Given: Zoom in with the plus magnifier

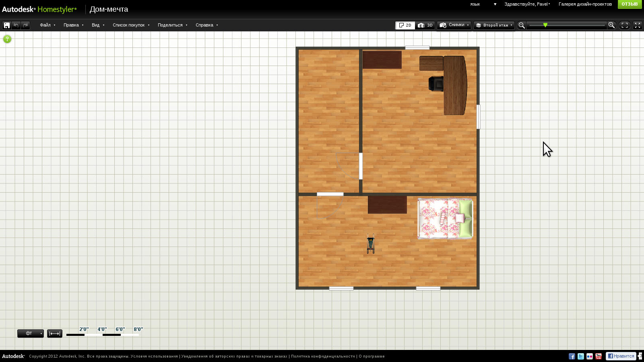Looking at the screenshot, I should [x=611, y=25].
